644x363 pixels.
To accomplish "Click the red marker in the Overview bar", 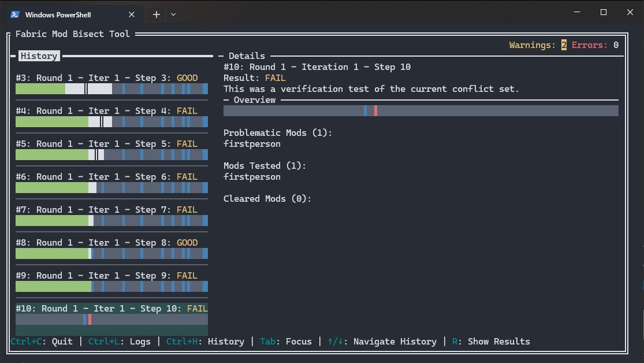I will [x=376, y=110].
